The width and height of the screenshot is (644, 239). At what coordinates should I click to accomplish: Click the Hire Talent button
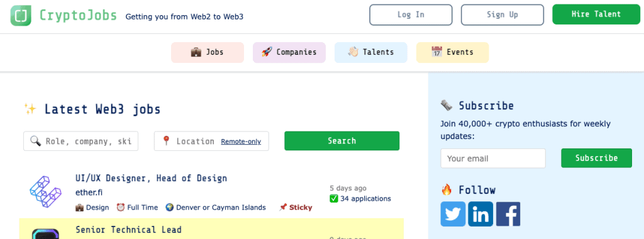596,14
